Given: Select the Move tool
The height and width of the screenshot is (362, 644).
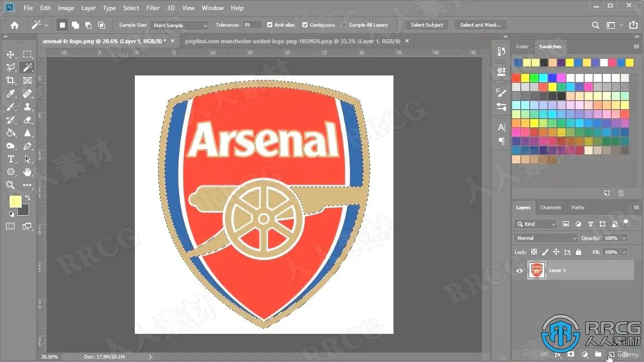Looking at the screenshot, I should point(11,54).
